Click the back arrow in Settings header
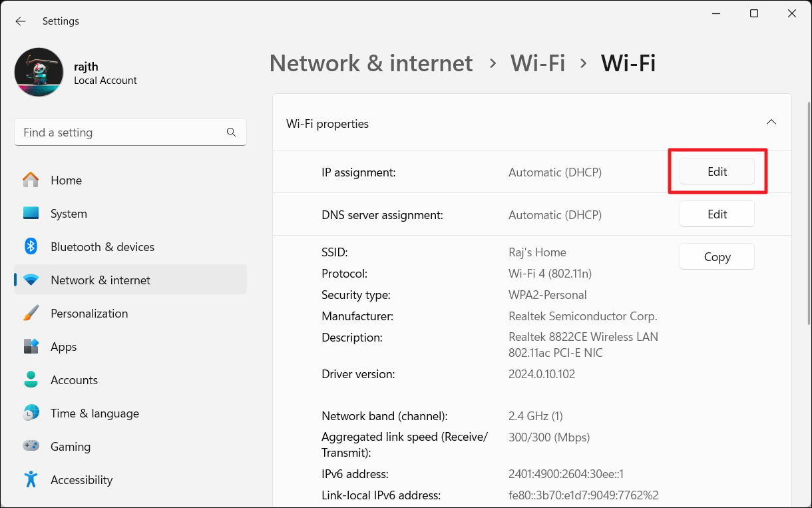 [x=21, y=21]
